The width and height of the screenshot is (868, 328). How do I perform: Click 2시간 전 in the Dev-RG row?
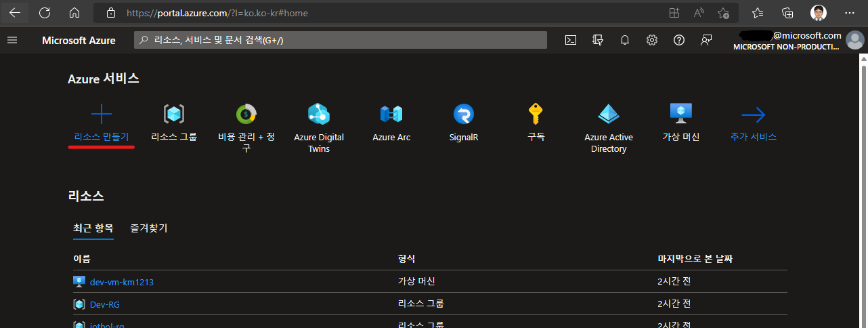[674, 304]
